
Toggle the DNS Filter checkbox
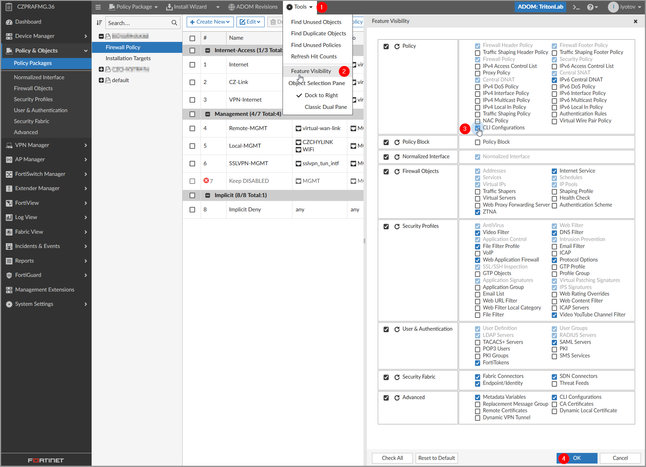point(554,233)
